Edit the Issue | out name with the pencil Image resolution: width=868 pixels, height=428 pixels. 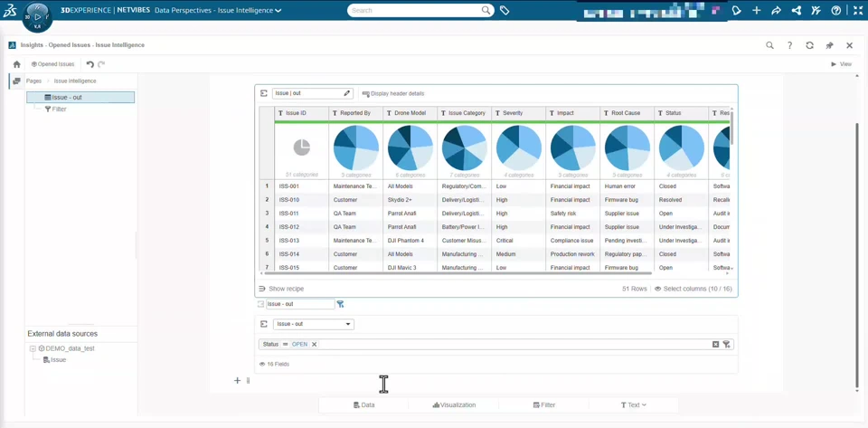click(346, 93)
